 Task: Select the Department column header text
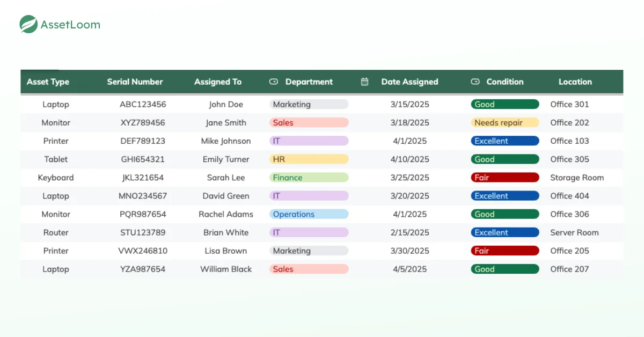309,82
